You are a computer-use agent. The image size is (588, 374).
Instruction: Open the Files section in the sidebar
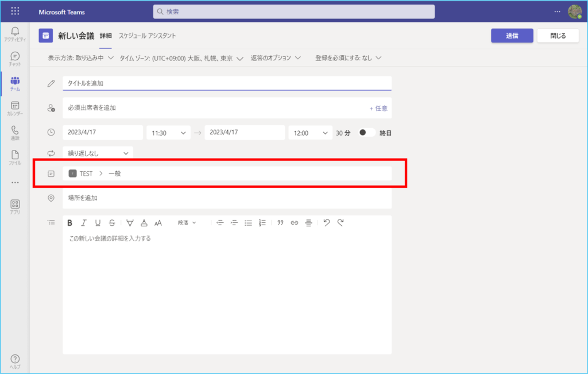tap(15, 157)
